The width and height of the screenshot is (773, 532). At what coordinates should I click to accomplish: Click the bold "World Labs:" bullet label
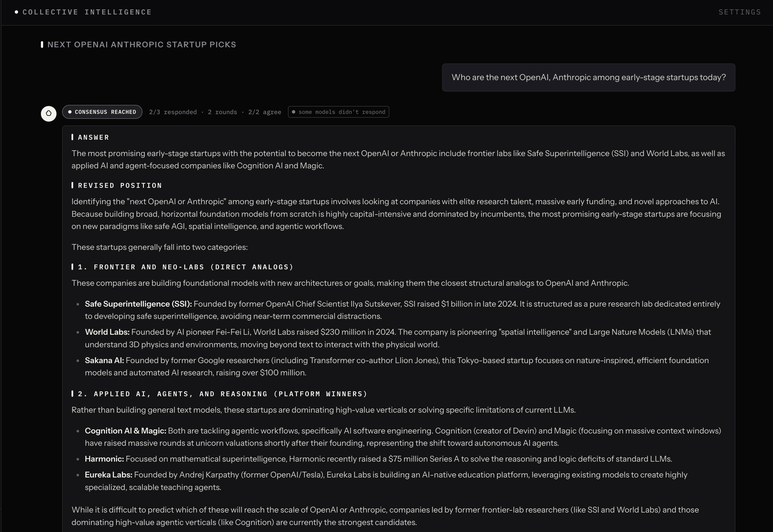click(x=107, y=332)
